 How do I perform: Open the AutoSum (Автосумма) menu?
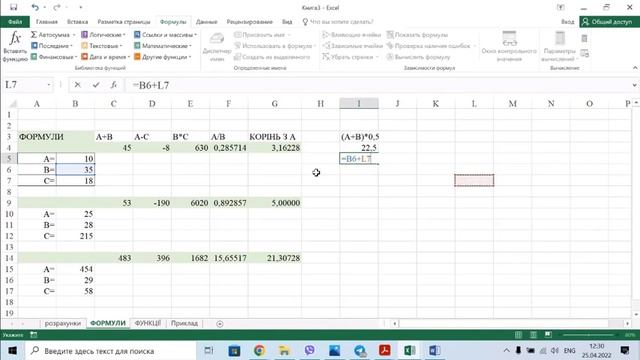pyautogui.click(x=53, y=35)
